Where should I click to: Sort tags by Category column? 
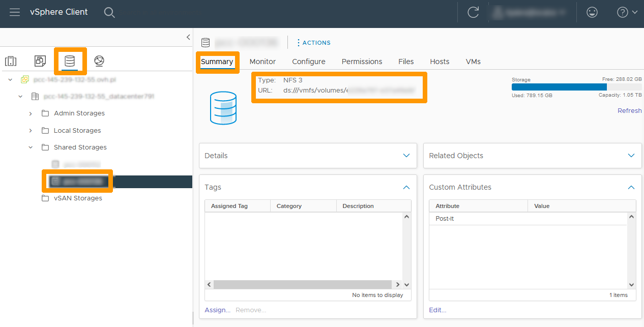[x=304, y=206]
